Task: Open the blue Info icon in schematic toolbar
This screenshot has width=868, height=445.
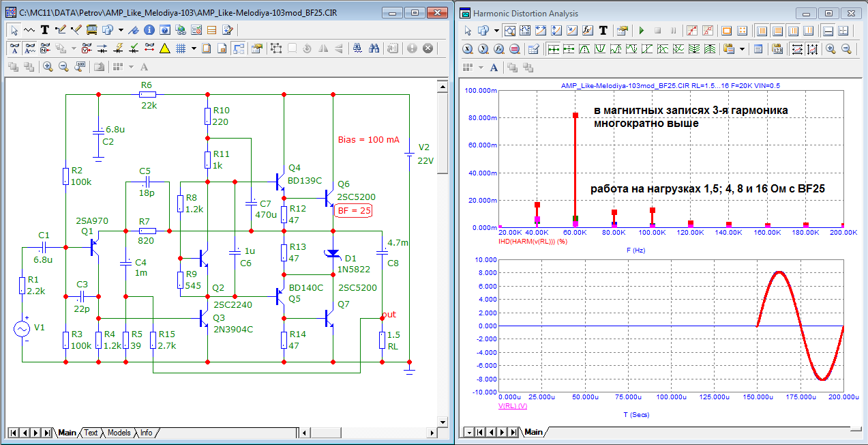Action: coord(149,30)
